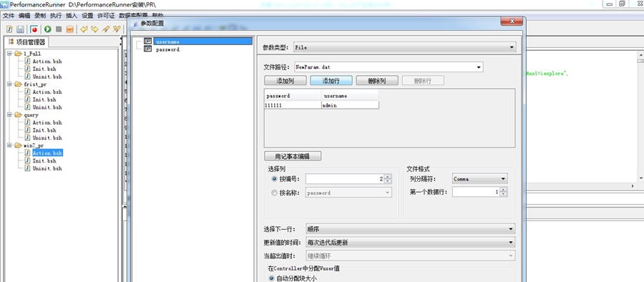Collapse the 1_Full tree node
The width and height of the screenshot is (644, 282).
[x=9, y=54]
